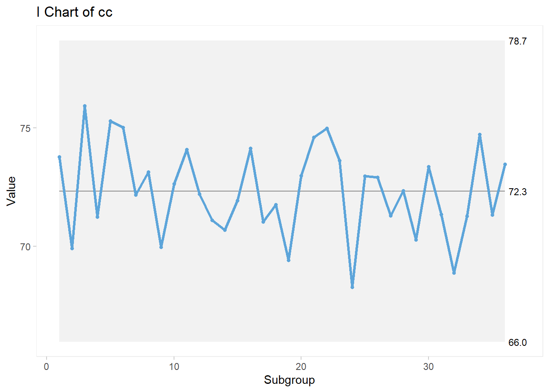
Task: Click the lowest data point at subgroup 24
Action: (x=352, y=287)
